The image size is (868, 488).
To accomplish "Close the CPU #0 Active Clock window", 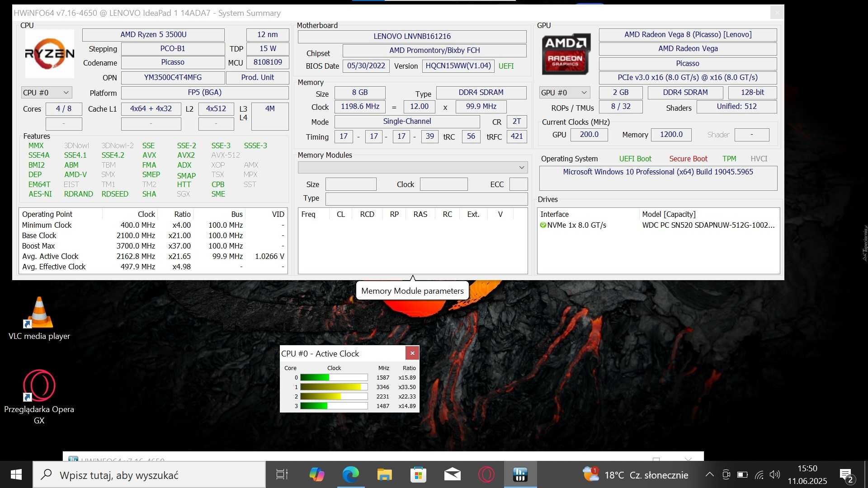I will pyautogui.click(x=412, y=353).
